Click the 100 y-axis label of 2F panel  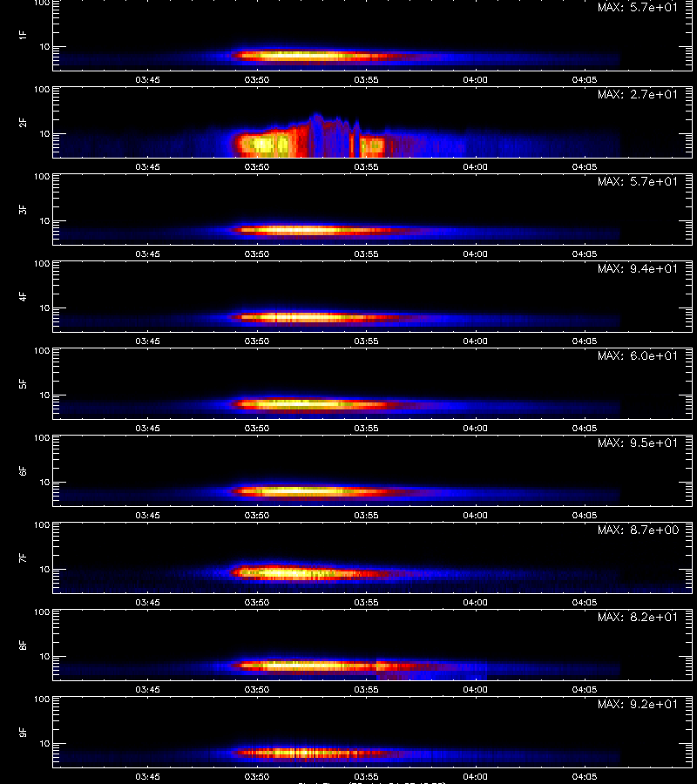click(x=42, y=90)
